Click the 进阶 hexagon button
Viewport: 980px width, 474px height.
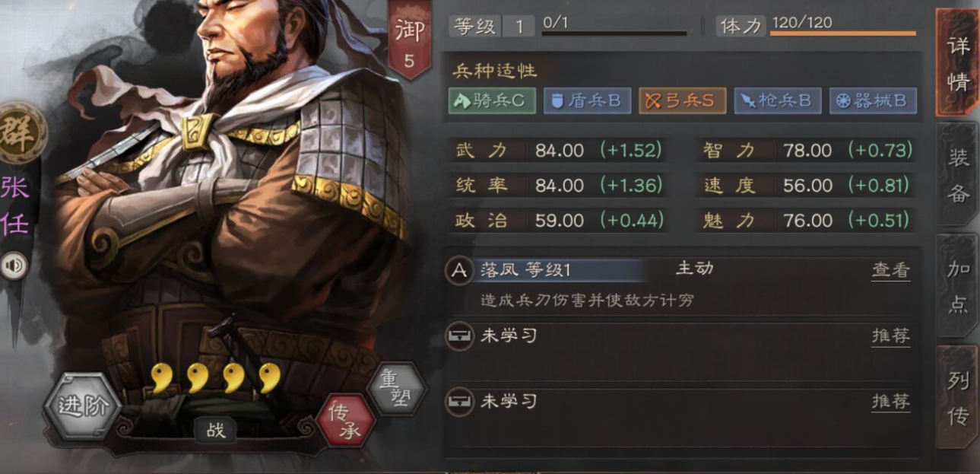point(81,406)
